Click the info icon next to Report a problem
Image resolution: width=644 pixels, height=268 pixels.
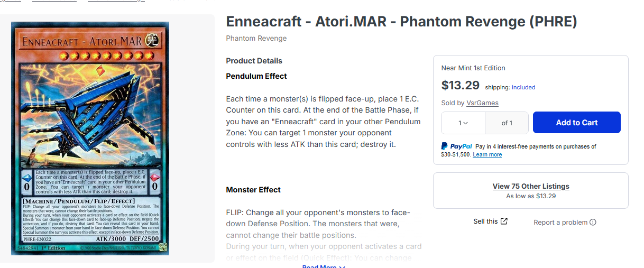593,223
